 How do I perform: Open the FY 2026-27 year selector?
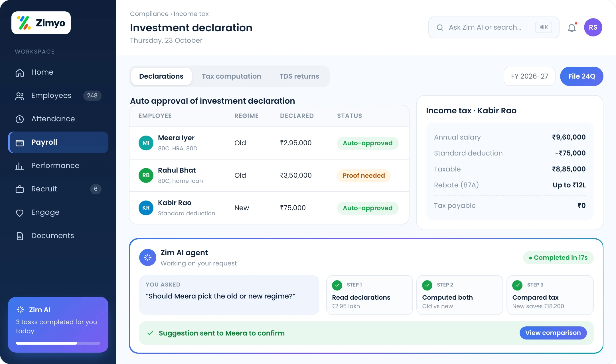(530, 76)
